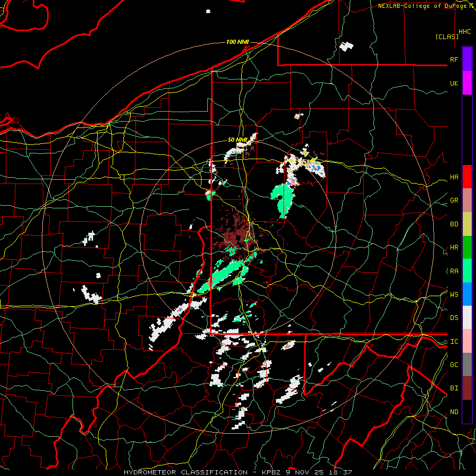This screenshot has width=476, height=476.
Task: Click the white DS legend color swatch
Action: [467, 317]
